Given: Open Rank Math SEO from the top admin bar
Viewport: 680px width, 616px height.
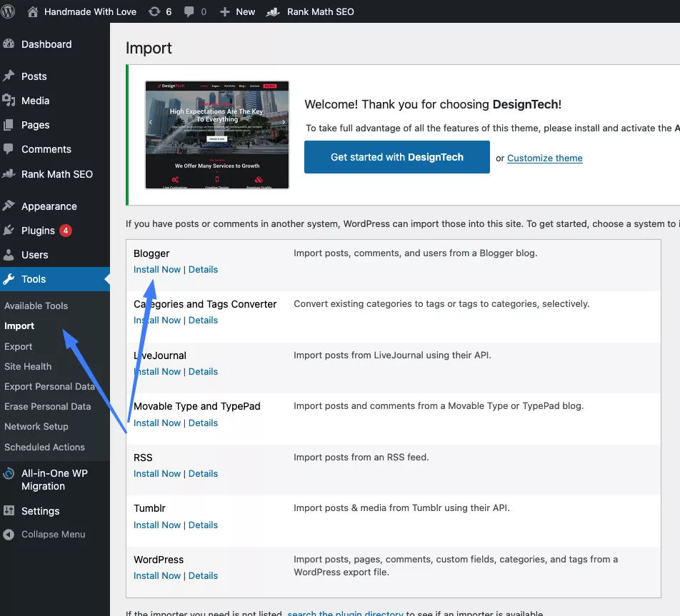Looking at the screenshot, I should [x=310, y=11].
